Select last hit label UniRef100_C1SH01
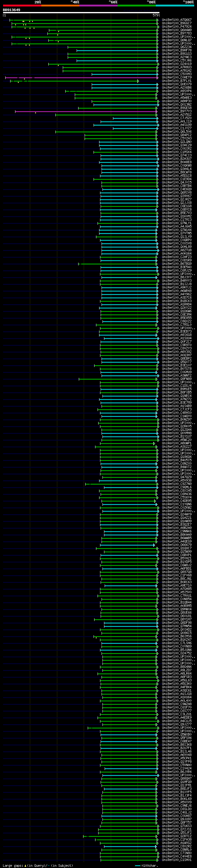 point(177,860)
